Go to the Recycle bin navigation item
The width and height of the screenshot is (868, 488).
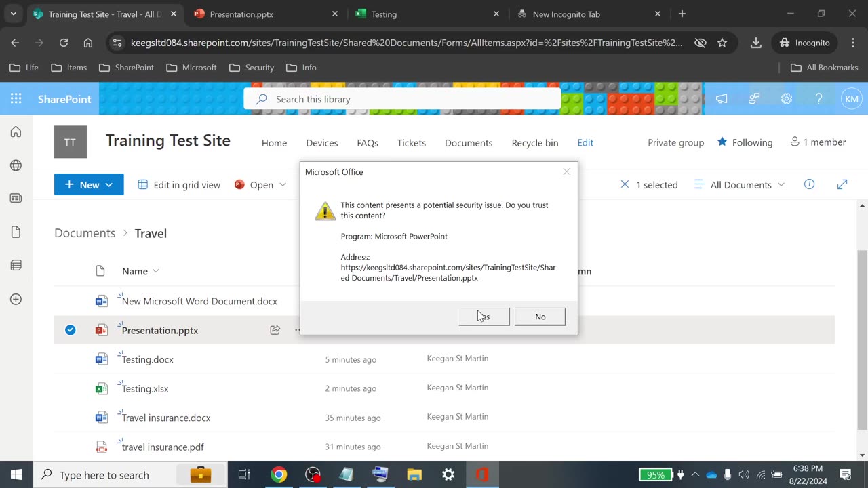click(x=535, y=142)
